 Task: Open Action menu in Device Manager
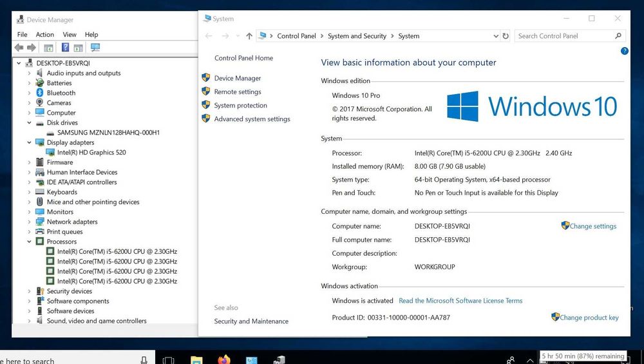(45, 35)
